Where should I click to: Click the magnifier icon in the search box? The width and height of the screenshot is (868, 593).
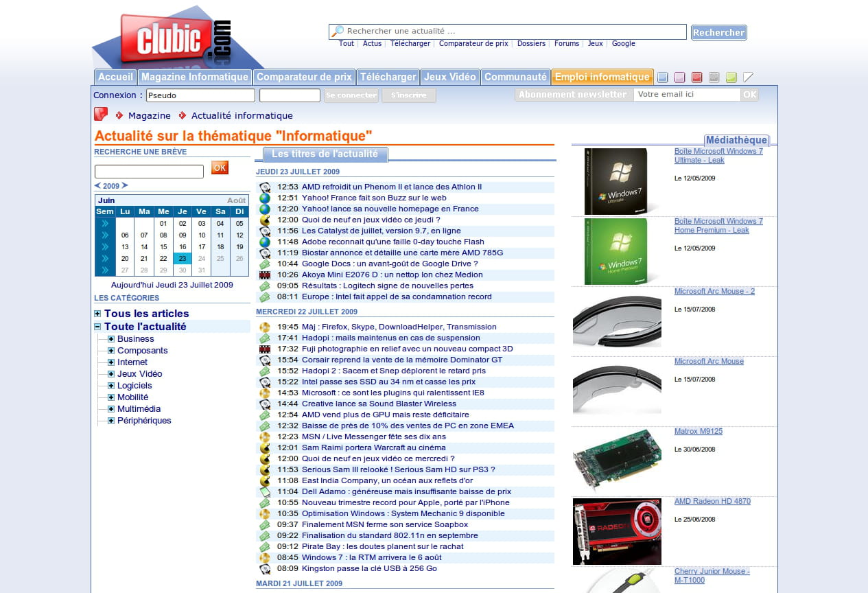click(338, 32)
